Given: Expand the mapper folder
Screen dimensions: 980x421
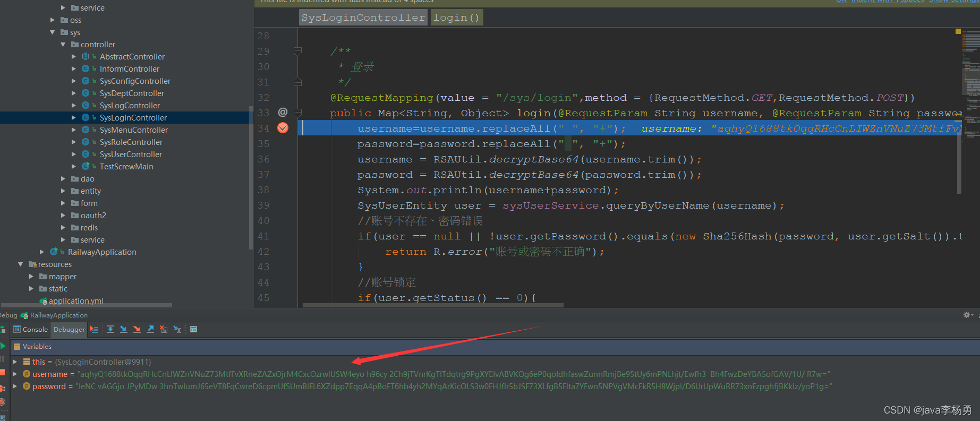Looking at the screenshot, I should pos(31,277).
